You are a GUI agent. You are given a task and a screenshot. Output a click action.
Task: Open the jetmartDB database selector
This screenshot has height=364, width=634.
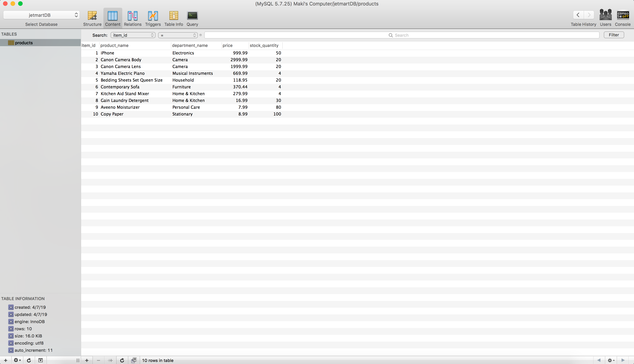point(41,15)
